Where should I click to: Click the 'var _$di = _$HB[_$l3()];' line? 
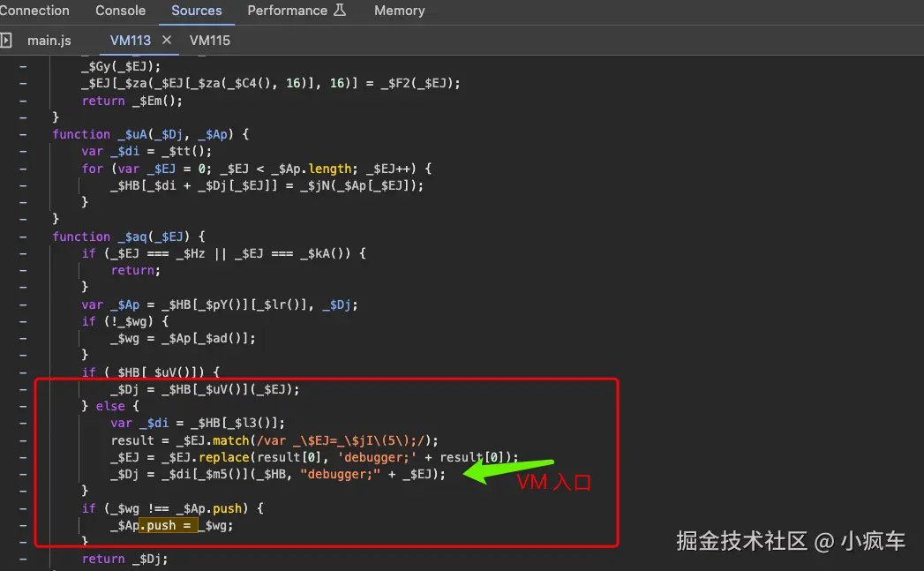point(198,423)
